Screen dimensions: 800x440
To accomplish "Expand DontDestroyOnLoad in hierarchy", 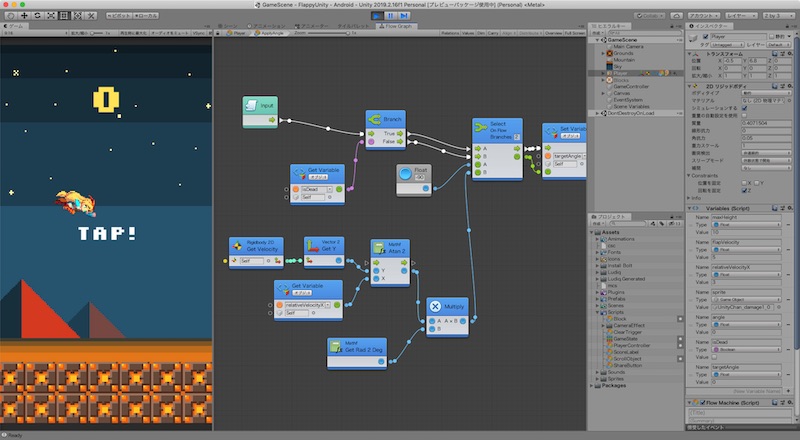I will pos(597,113).
